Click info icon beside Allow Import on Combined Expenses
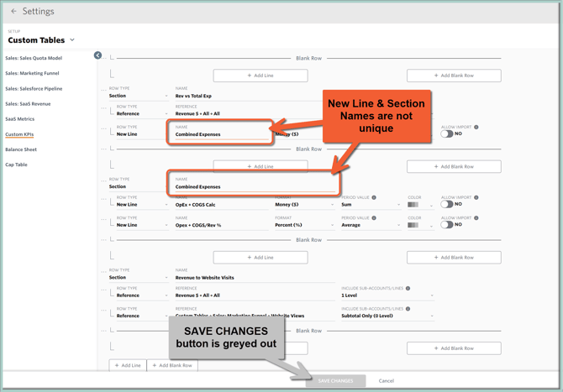Screen dimensions: 563x392 [x=476, y=128]
